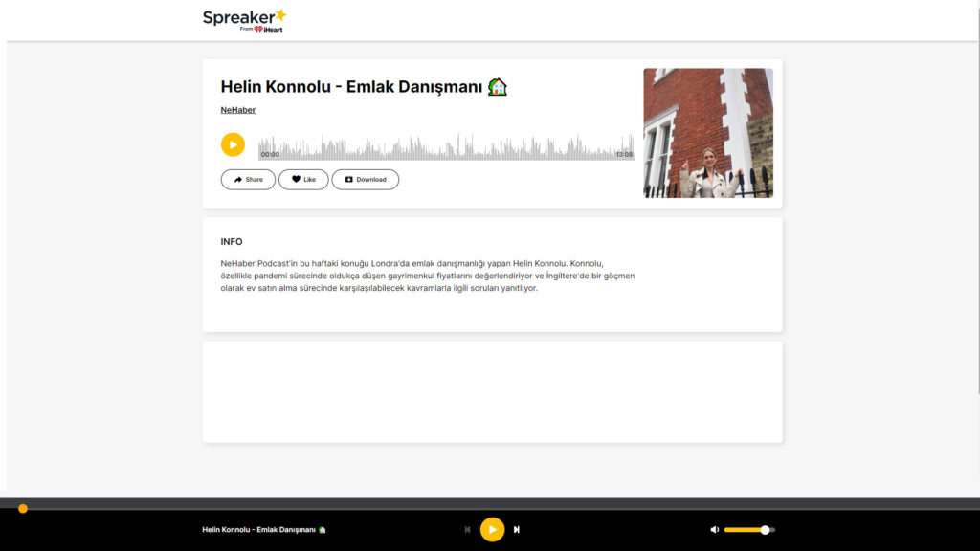Click the bottom bar play button

[x=492, y=530]
